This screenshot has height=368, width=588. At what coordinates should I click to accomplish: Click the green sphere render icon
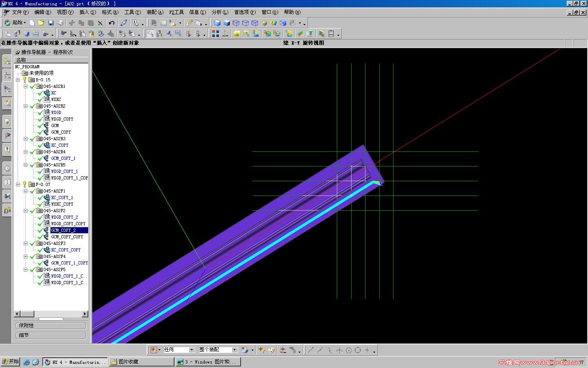pyautogui.click(x=264, y=23)
